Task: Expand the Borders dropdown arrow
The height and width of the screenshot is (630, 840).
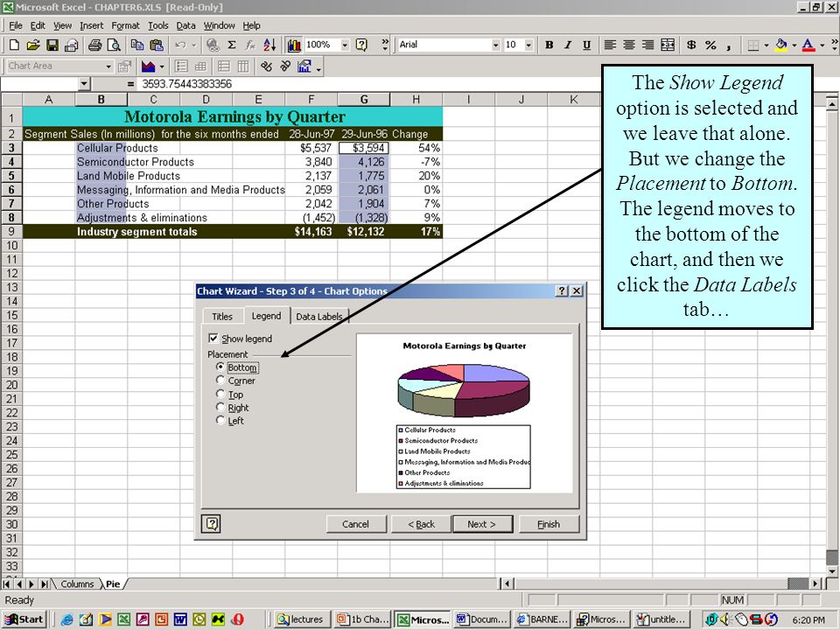Action: [766, 45]
